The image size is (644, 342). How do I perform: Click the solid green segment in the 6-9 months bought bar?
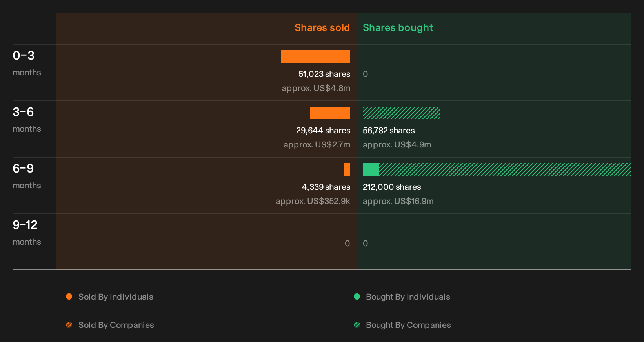point(371,169)
